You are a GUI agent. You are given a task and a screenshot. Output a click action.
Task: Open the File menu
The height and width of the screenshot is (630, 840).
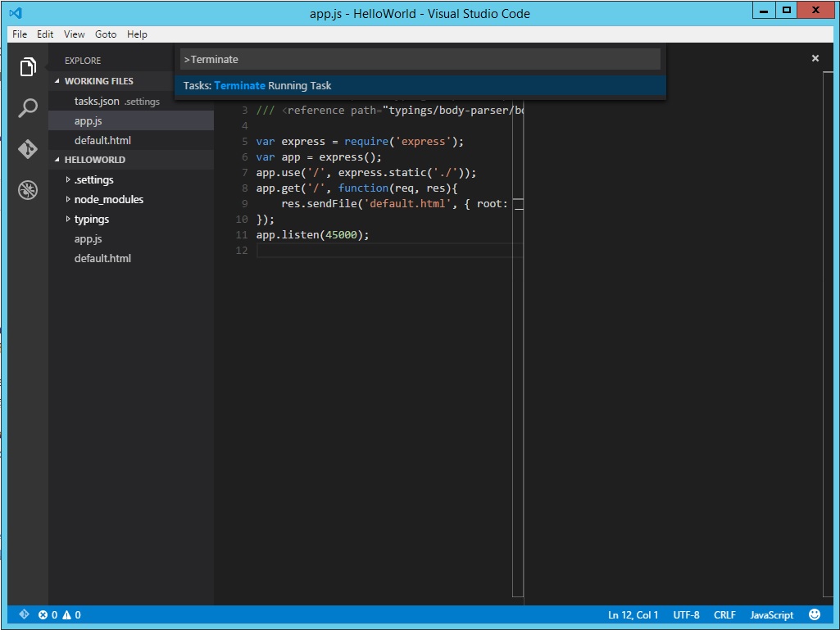click(20, 34)
